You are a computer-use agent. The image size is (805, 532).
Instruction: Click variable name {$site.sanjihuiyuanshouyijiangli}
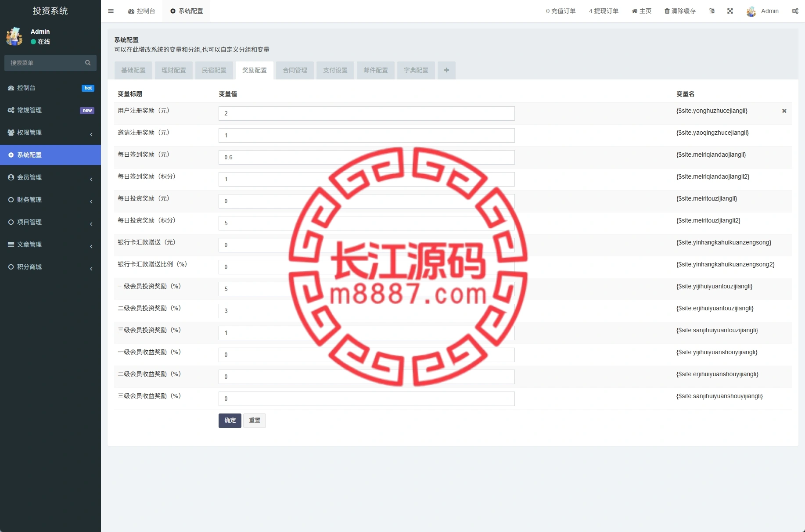coord(719,396)
